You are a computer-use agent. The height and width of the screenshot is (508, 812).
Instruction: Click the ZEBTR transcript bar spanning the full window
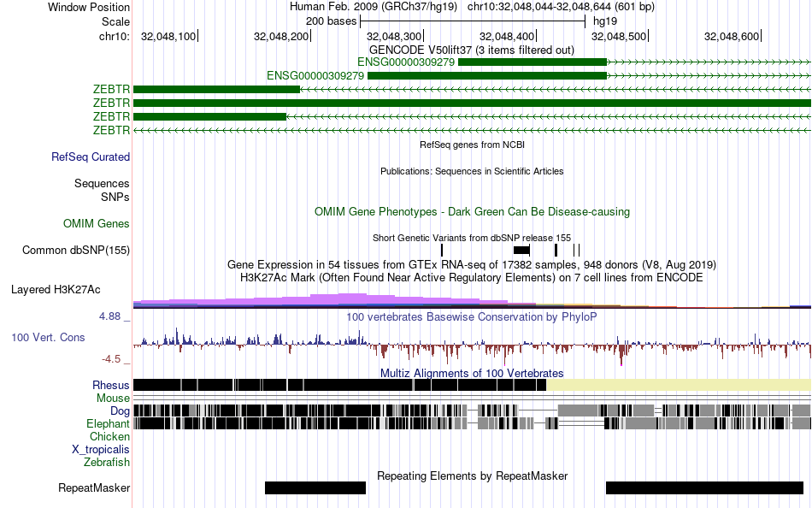point(472,103)
